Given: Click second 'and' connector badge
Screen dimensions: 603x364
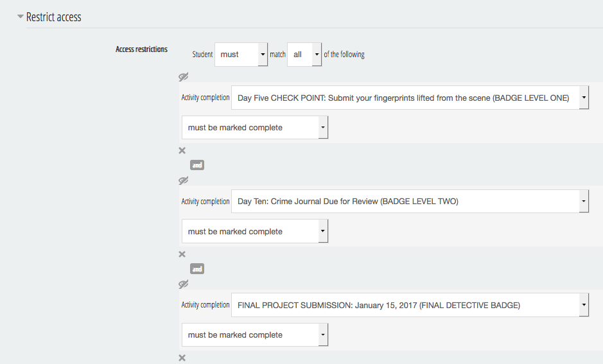Looking at the screenshot, I should click(x=197, y=269).
